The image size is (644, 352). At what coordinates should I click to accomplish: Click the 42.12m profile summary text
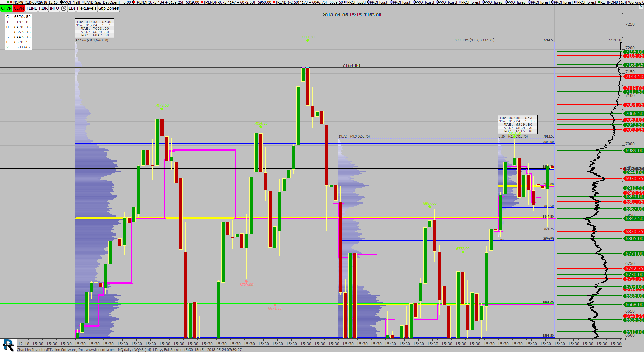(92, 40)
